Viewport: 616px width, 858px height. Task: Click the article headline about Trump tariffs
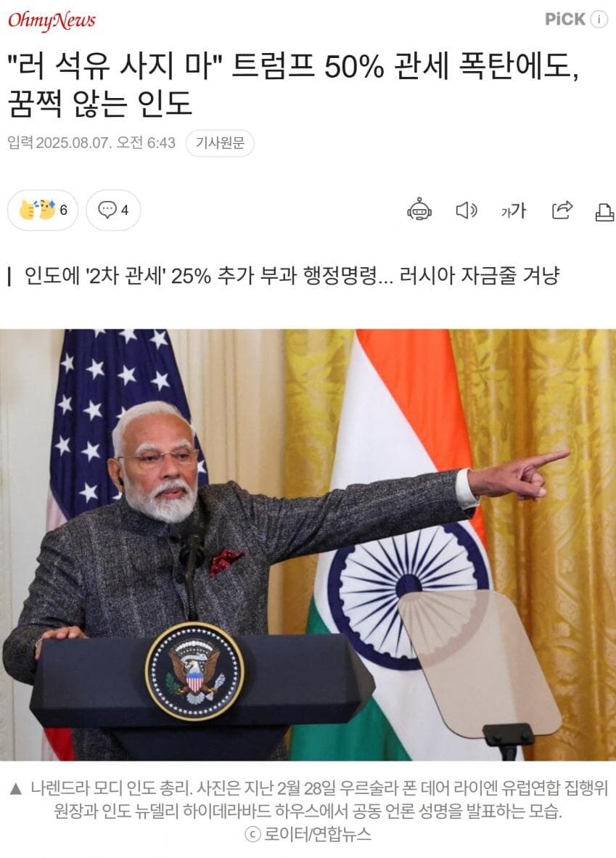click(292, 85)
